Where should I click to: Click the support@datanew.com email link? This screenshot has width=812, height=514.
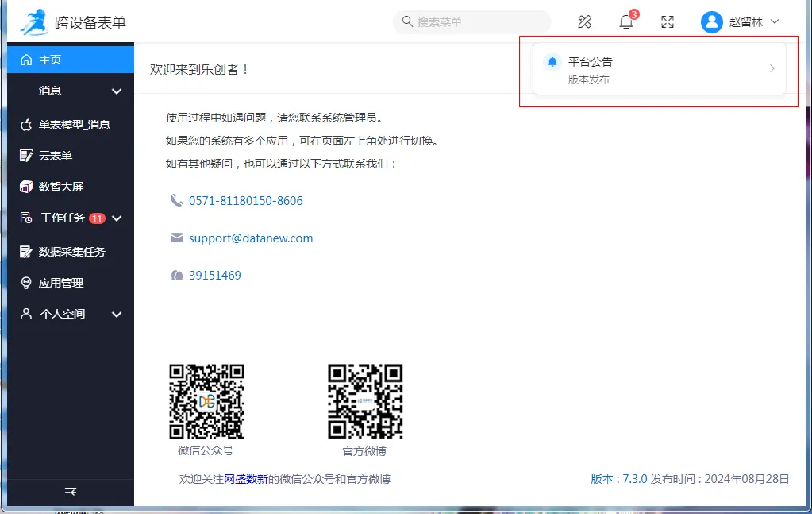251,238
